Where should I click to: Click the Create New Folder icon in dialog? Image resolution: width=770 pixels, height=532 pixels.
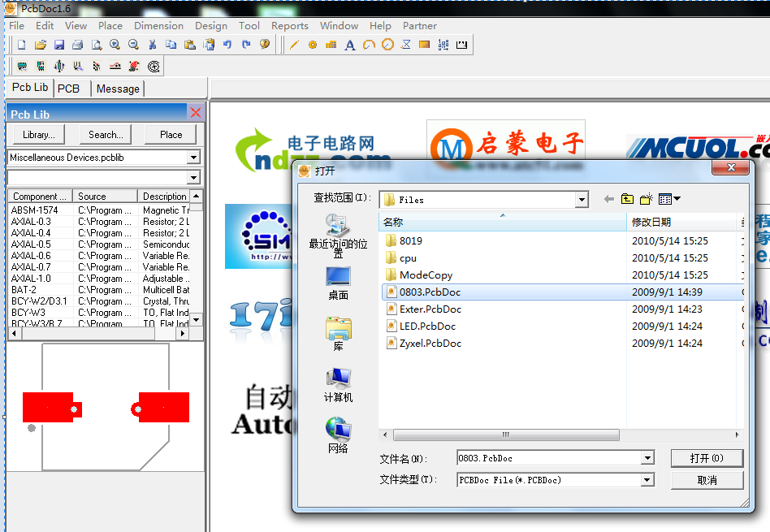(x=646, y=199)
